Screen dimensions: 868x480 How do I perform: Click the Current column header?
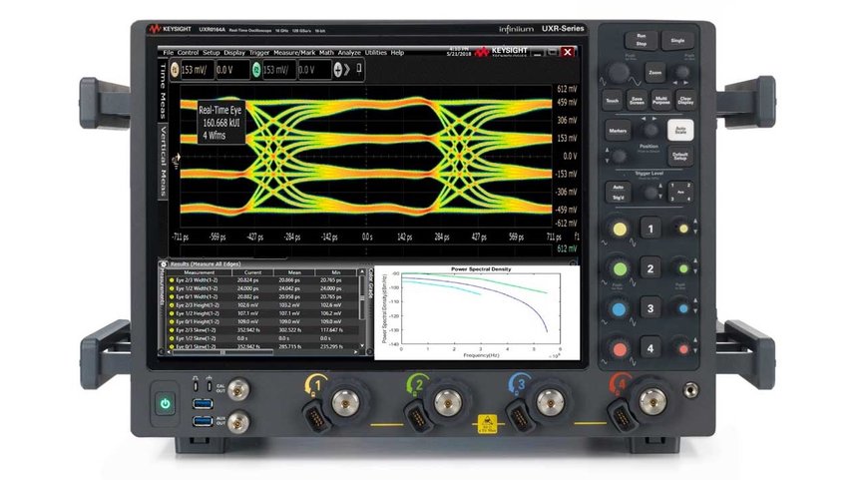[x=253, y=272]
